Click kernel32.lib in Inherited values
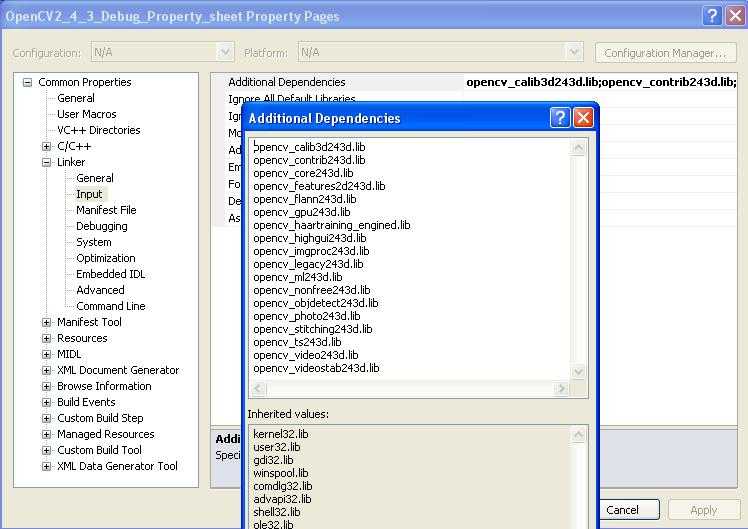The width and height of the screenshot is (748, 529). [x=281, y=434]
